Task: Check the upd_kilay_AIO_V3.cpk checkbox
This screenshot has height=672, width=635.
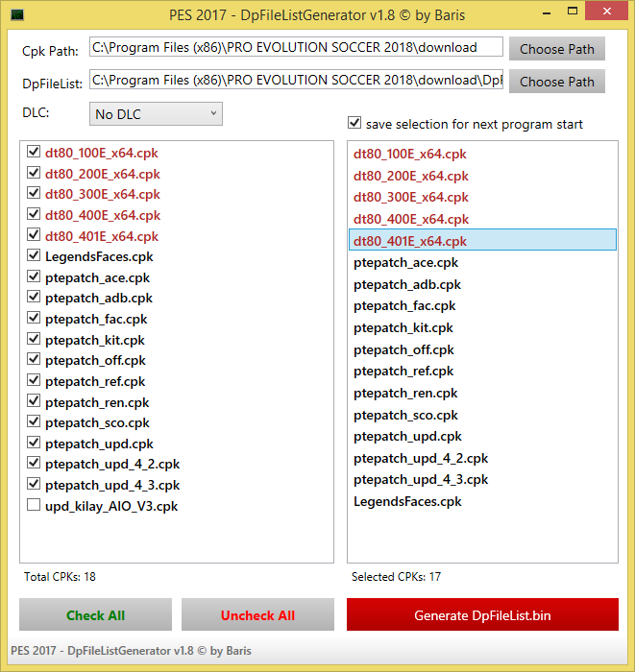Action: click(34, 505)
